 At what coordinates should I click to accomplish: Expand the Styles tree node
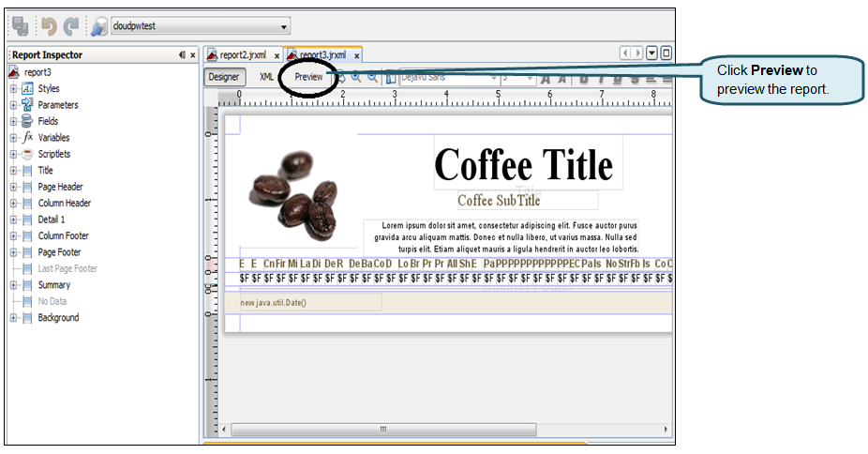[13, 89]
